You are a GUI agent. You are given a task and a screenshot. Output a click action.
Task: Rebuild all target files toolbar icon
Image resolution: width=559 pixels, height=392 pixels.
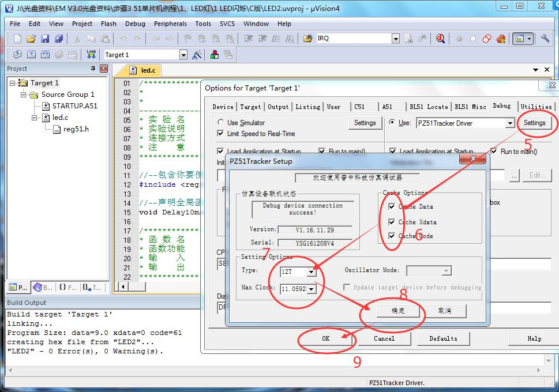click(x=45, y=55)
